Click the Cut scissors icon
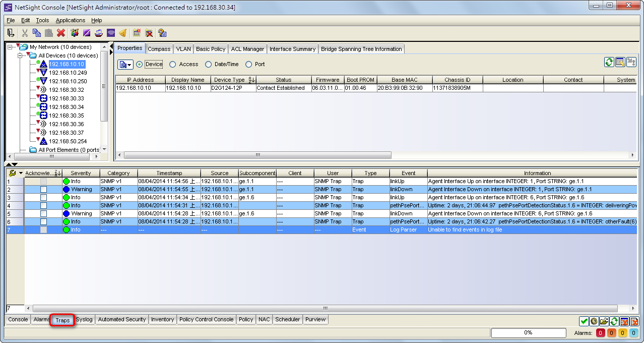 [25, 33]
